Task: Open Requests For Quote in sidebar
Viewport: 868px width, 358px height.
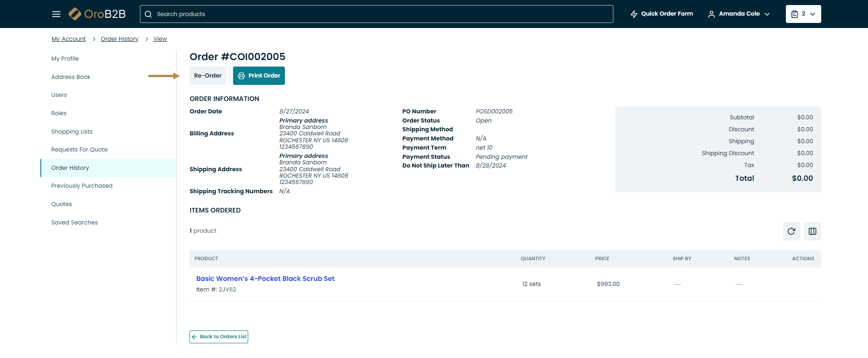Action: [x=79, y=150]
